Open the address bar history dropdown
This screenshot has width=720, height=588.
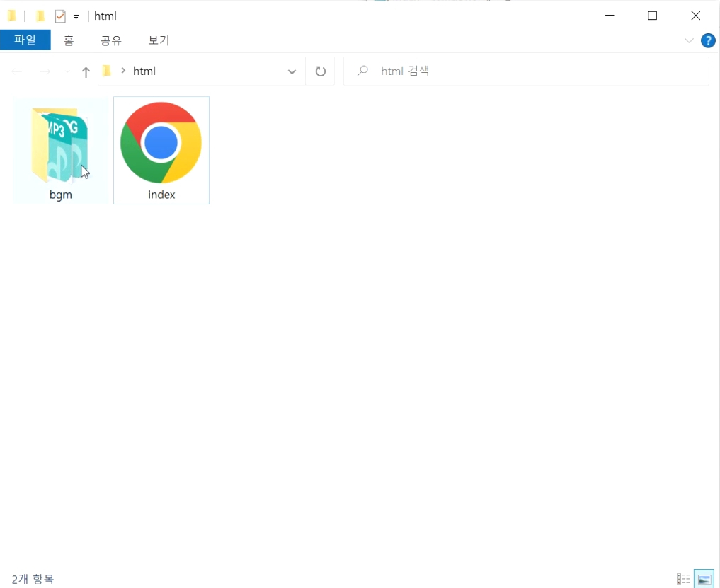pyautogui.click(x=292, y=71)
